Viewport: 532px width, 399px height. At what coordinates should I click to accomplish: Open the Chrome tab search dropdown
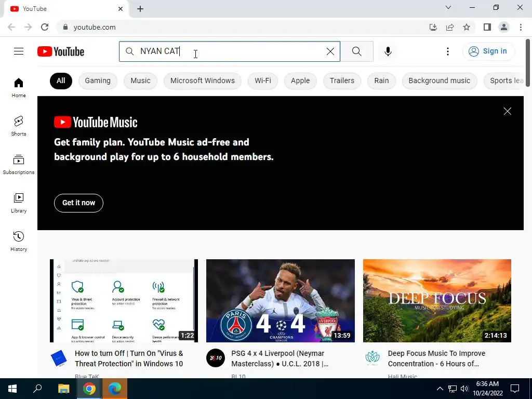448,7
